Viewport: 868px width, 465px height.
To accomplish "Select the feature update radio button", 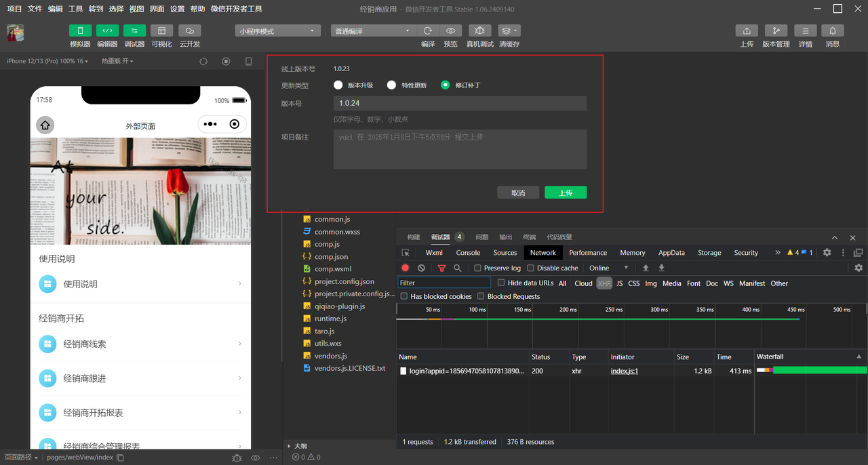I will (391, 85).
